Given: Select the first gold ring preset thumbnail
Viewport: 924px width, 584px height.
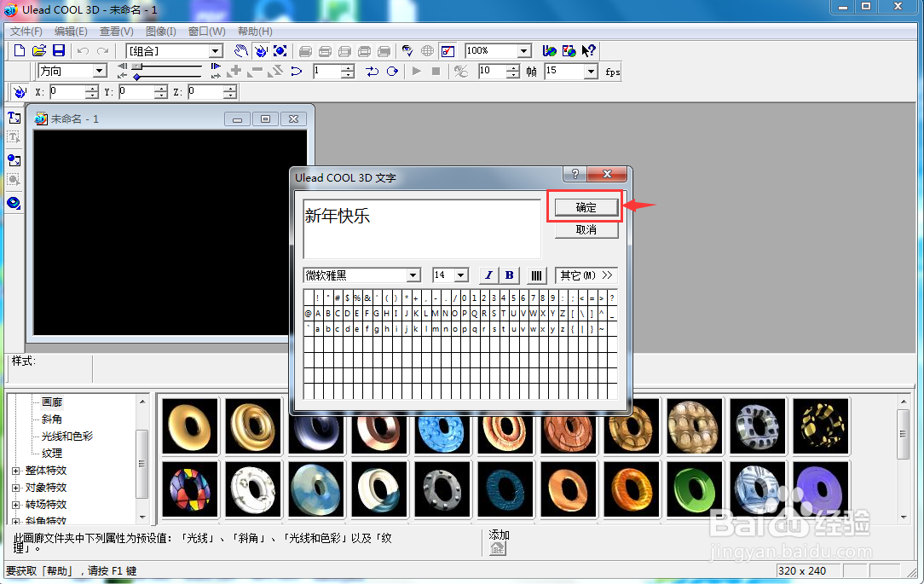Looking at the screenshot, I should pyautogui.click(x=190, y=426).
